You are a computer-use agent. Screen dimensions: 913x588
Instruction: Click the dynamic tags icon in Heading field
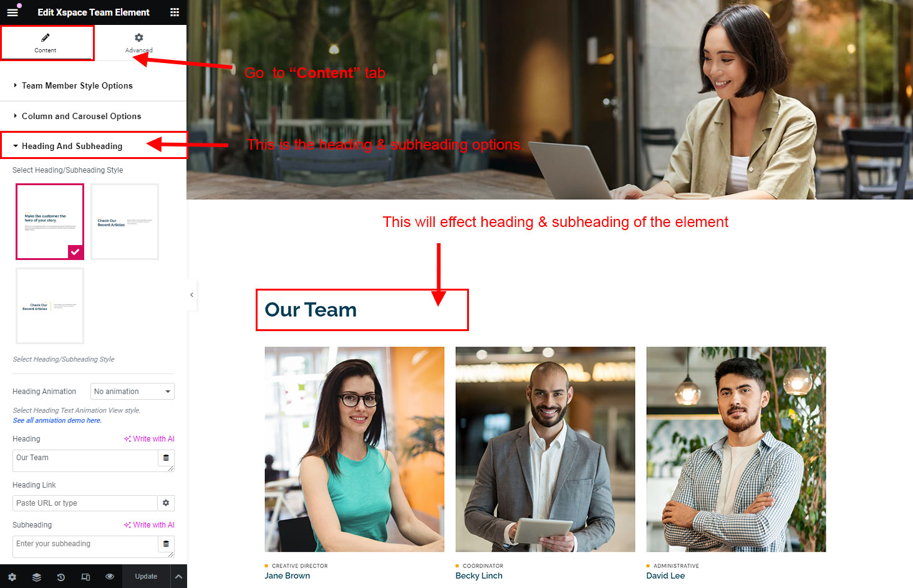coord(166,458)
